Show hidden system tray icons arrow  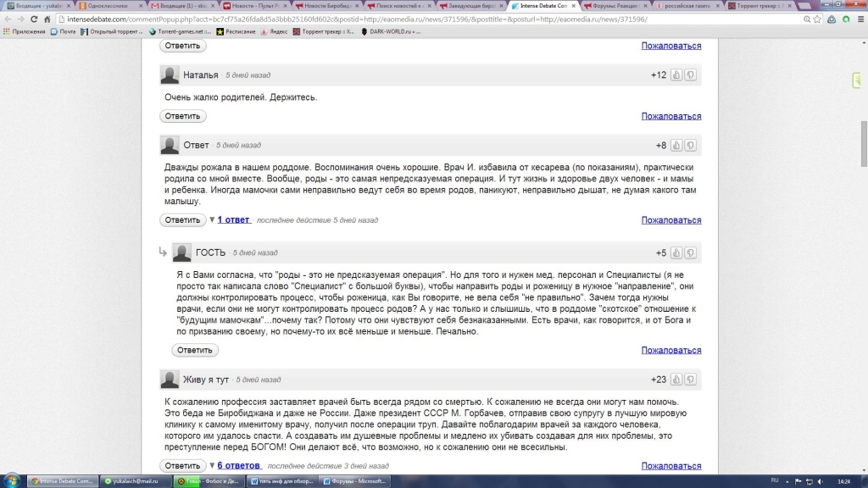click(x=787, y=481)
